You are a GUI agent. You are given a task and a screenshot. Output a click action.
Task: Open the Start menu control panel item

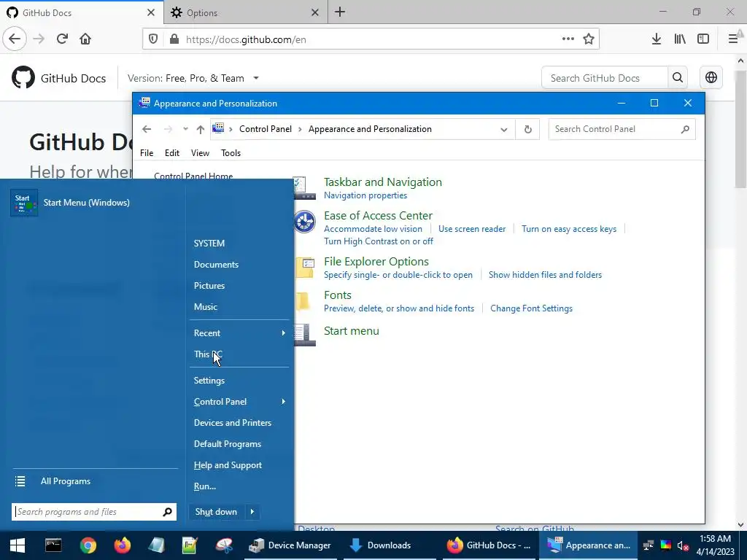pos(351,331)
